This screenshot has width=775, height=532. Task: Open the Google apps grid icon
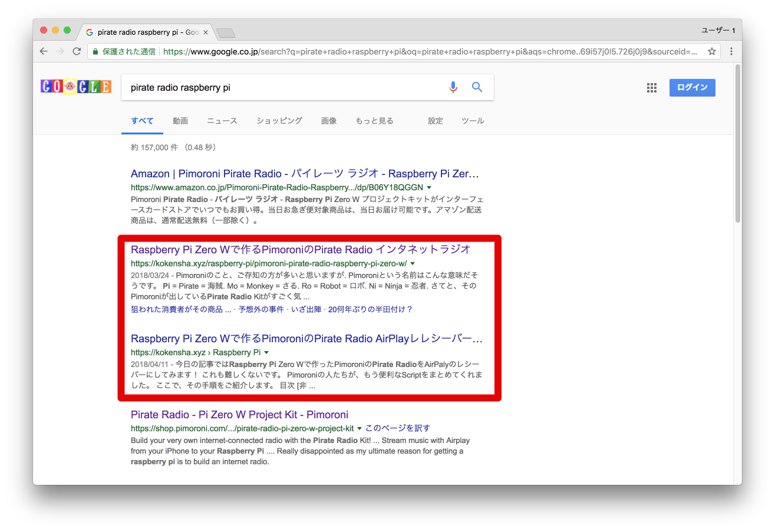click(651, 88)
